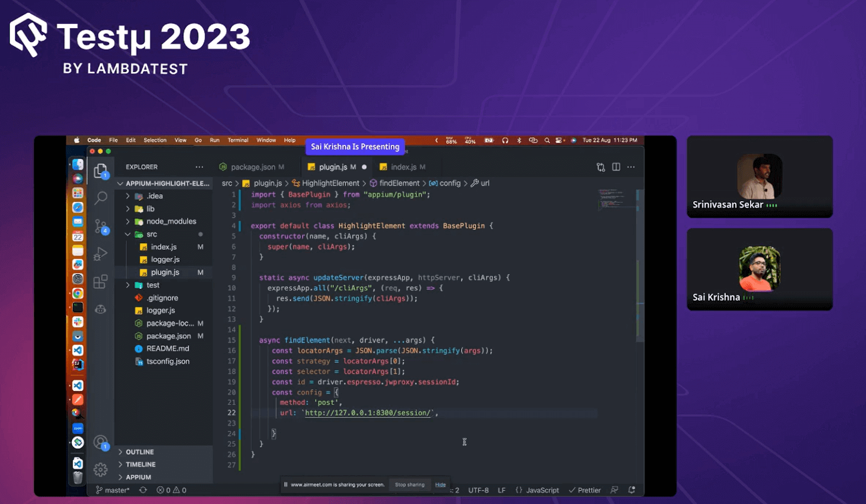Screen dimensions: 866x504
Task: Open the Terminal menu
Action: [238, 140]
